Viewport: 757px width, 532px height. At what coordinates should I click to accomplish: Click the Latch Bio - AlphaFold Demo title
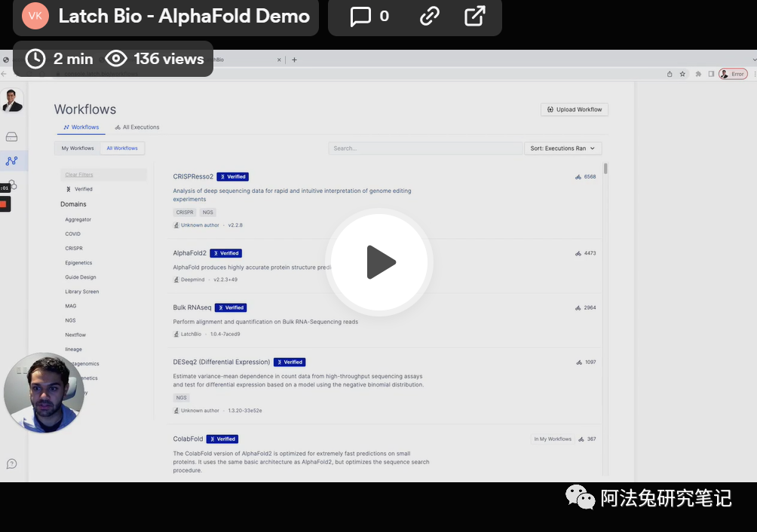tap(184, 16)
